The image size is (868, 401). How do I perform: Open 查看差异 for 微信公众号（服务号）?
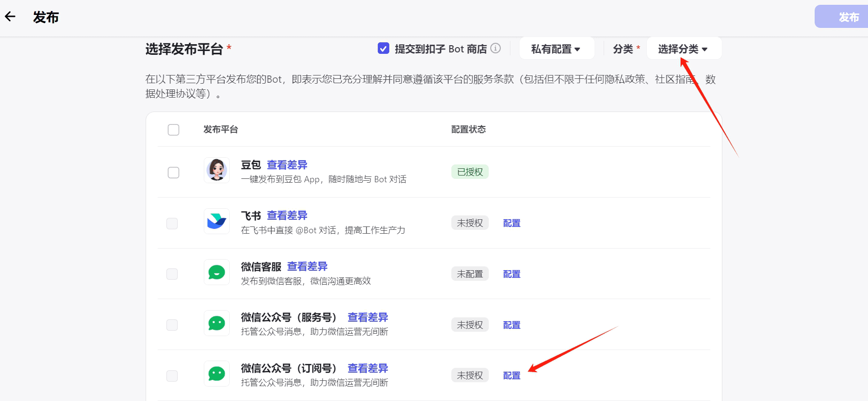pyautogui.click(x=368, y=317)
